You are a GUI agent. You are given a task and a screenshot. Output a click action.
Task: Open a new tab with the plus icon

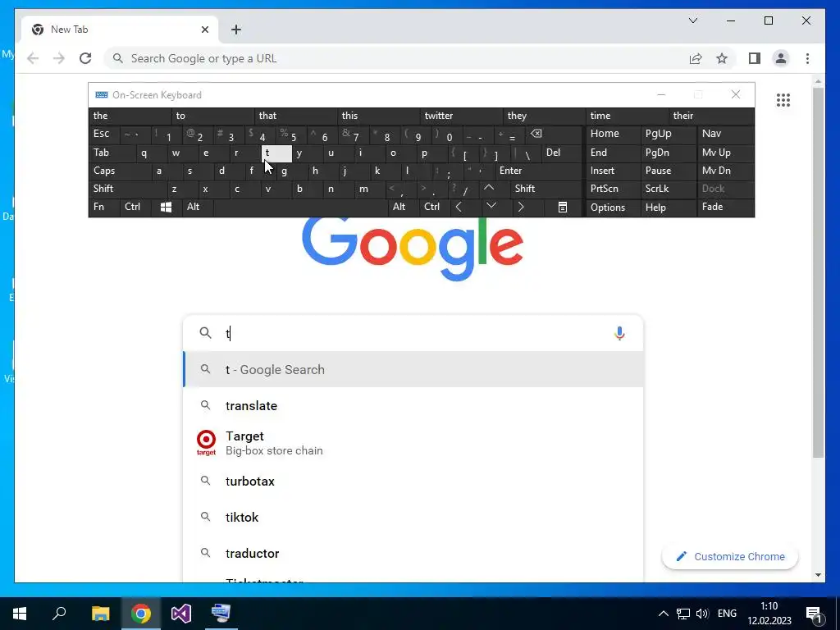235,30
